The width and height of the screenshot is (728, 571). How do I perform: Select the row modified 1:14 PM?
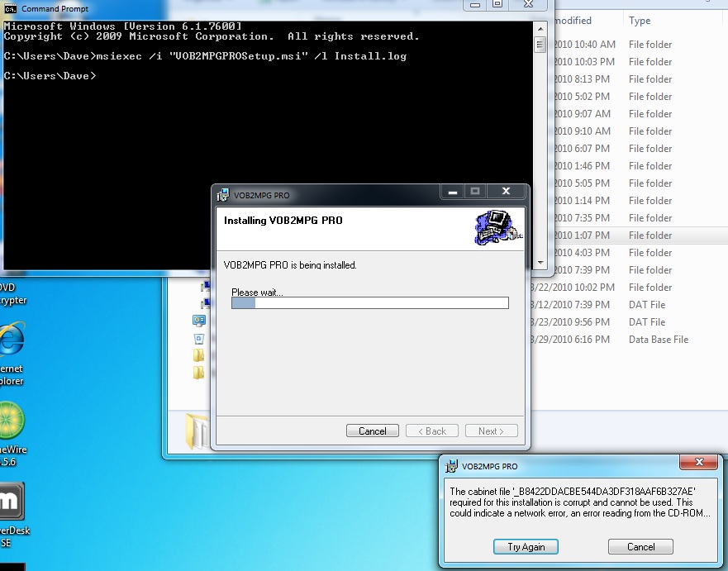click(640, 201)
